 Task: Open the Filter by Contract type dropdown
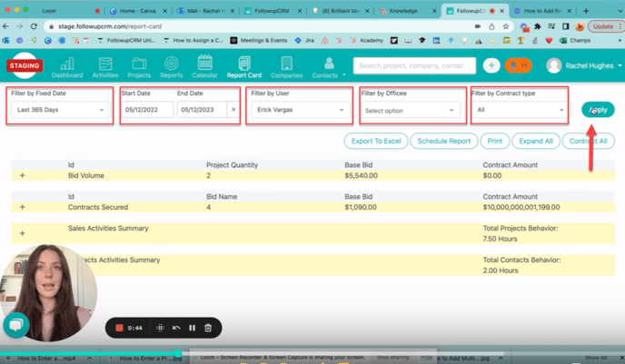(520, 110)
